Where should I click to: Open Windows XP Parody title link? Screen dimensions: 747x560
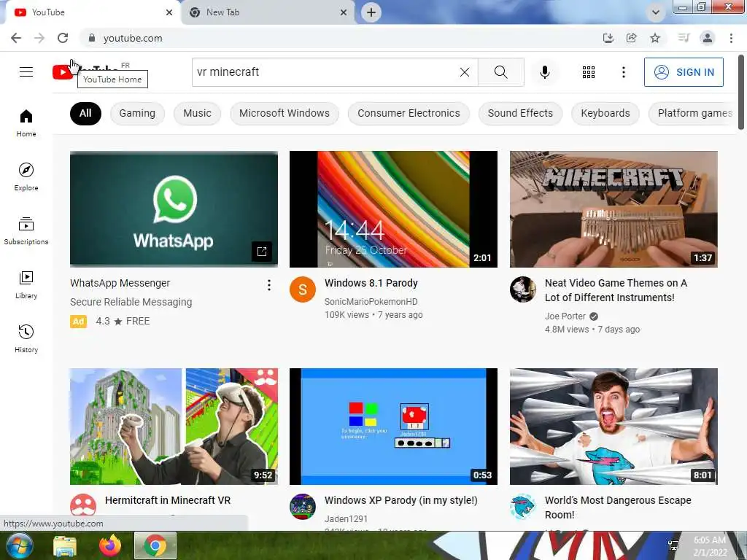[400, 500]
